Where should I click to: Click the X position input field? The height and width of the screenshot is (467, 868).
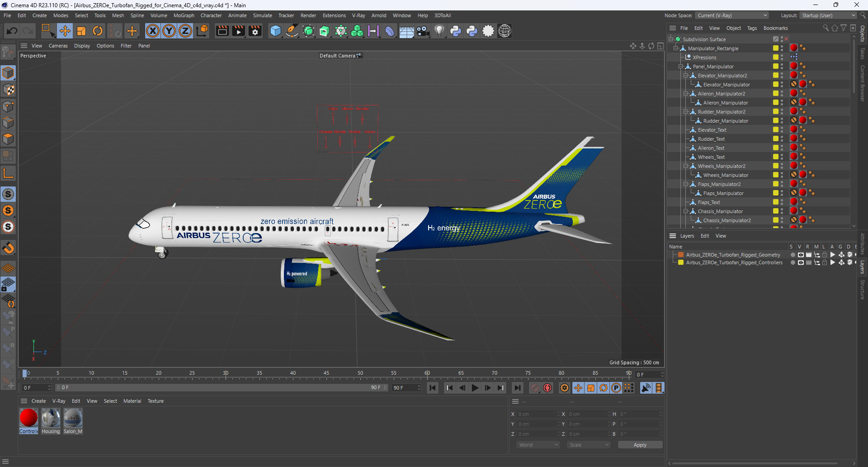click(538, 414)
